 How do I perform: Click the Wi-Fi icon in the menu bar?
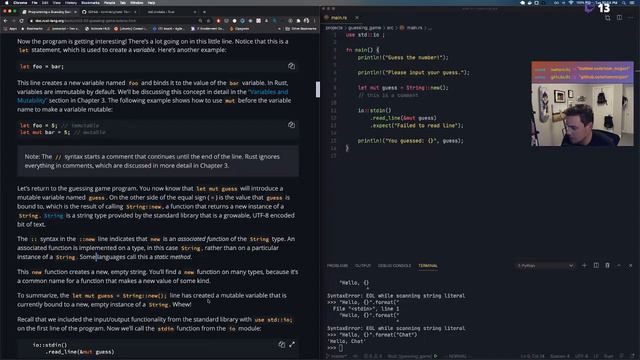[x=571, y=2]
